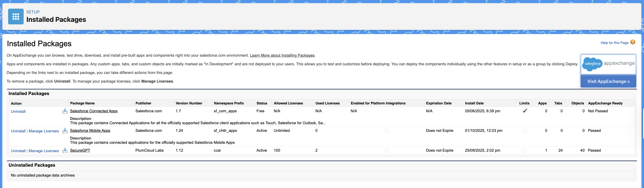The width and height of the screenshot is (644, 188).
Task: Toggle Platform Integrations checkbox for SecureGPT
Action: [387, 151]
